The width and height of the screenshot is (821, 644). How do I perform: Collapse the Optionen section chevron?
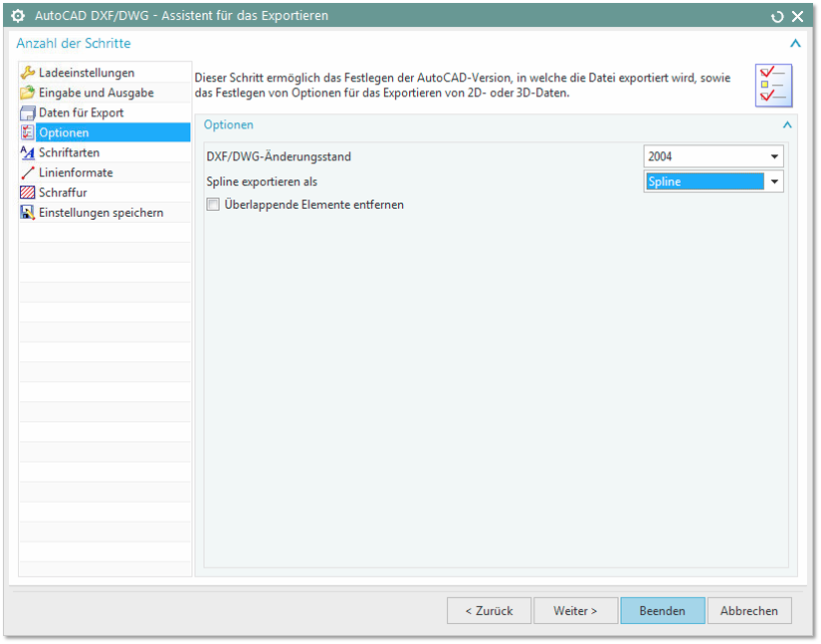click(x=787, y=124)
